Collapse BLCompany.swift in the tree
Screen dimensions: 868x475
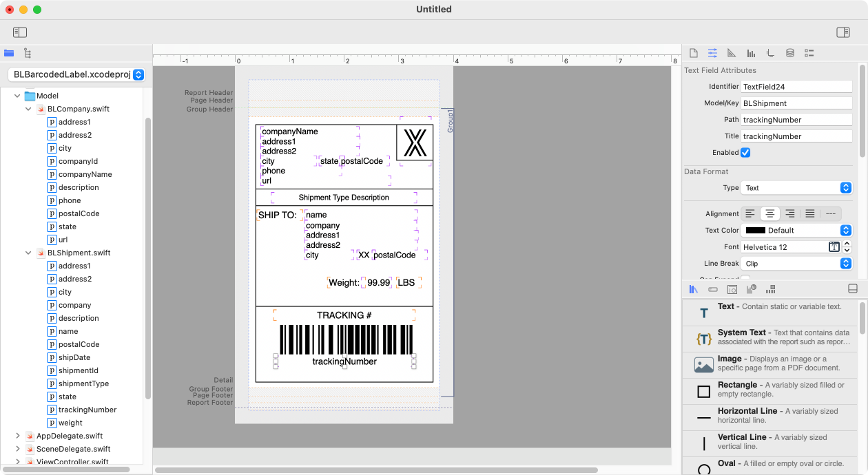pos(28,109)
